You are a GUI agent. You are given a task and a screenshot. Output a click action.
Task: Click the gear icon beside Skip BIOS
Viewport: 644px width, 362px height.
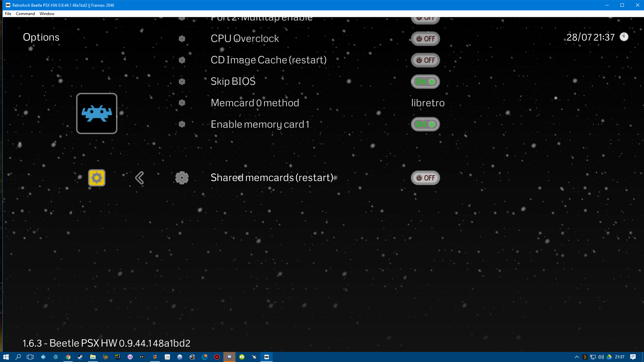coord(182,81)
